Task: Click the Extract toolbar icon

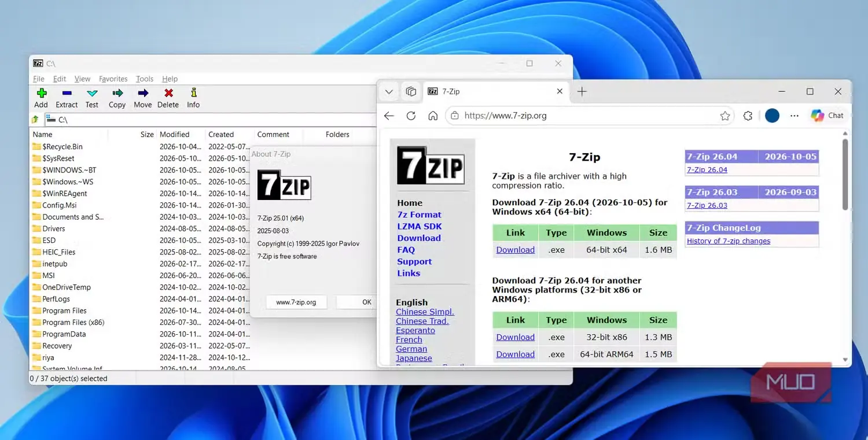Action: pyautogui.click(x=67, y=98)
